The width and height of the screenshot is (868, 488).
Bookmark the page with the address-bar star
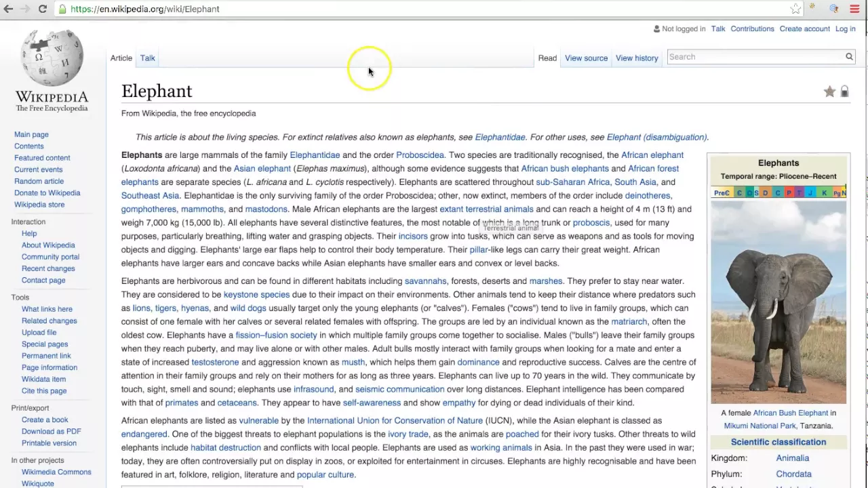point(795,9)
